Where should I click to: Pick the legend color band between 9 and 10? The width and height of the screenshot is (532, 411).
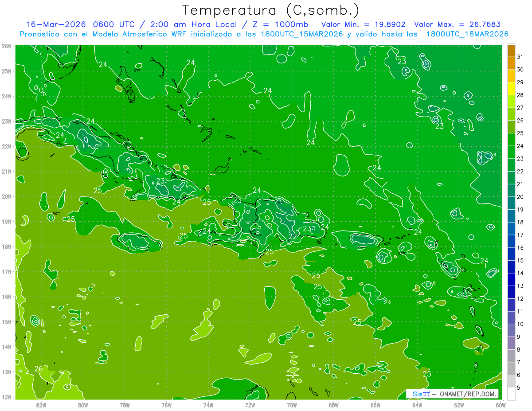511,330
